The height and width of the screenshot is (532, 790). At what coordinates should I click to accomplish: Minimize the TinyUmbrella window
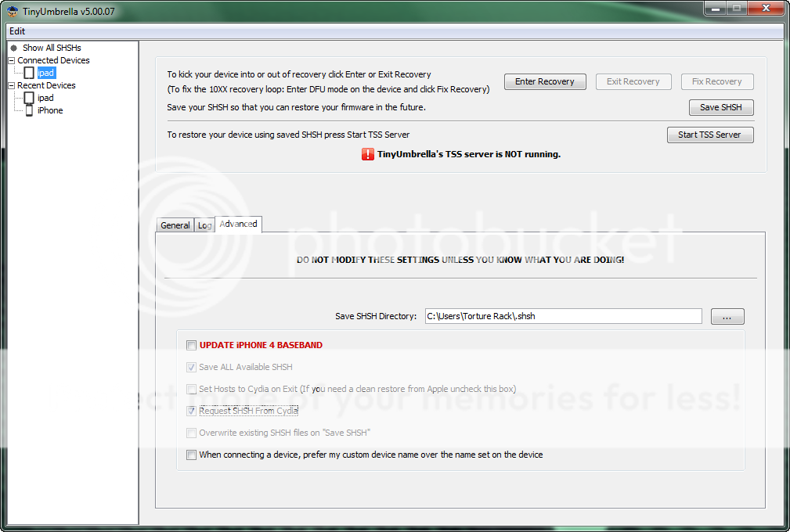[x=715, y=8]
